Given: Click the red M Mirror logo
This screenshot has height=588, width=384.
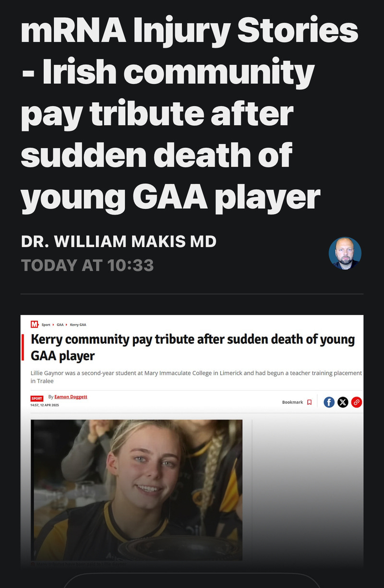Looking at the screenshot, I should 35,324.
